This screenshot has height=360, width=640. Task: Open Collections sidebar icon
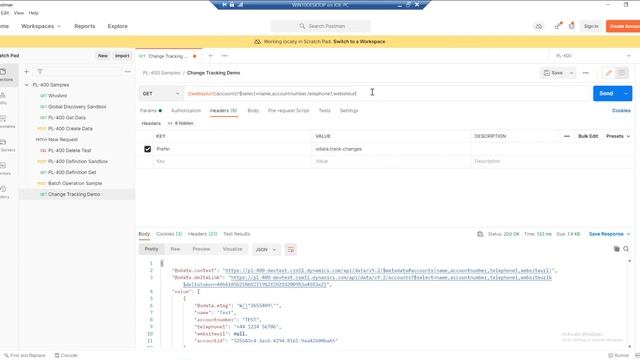(4, 75)
